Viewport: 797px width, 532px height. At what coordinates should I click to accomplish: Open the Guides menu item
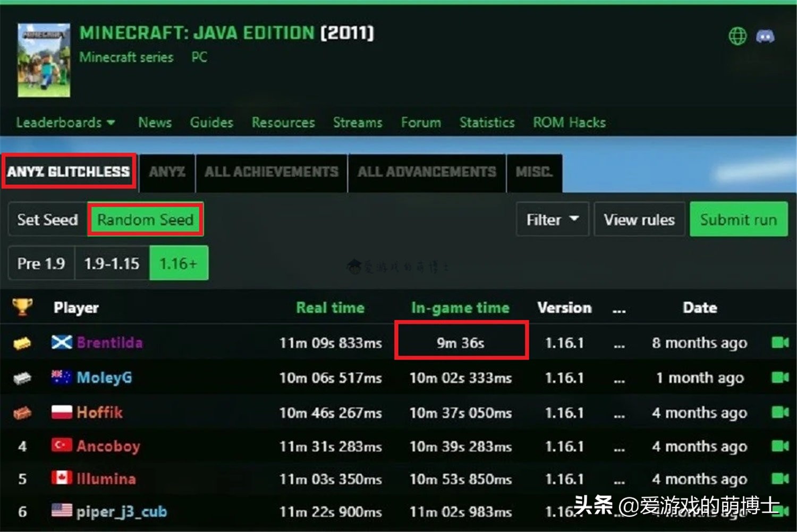tap(211, 123)
